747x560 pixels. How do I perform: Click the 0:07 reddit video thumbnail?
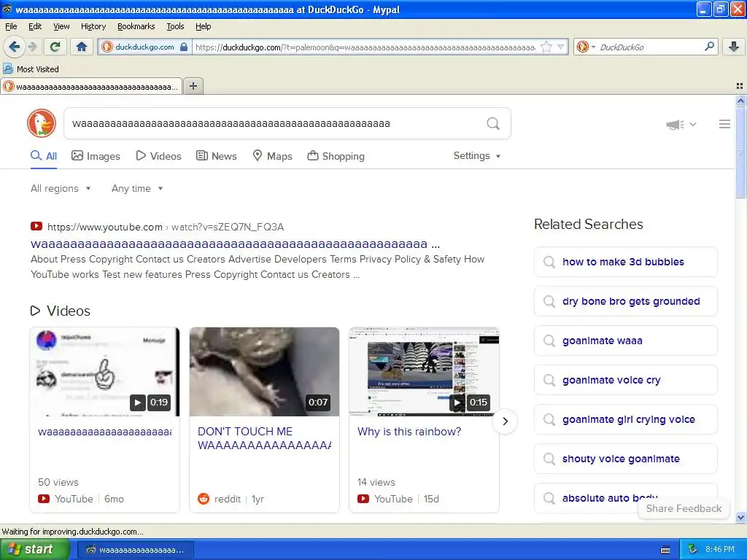pos(264,371)
